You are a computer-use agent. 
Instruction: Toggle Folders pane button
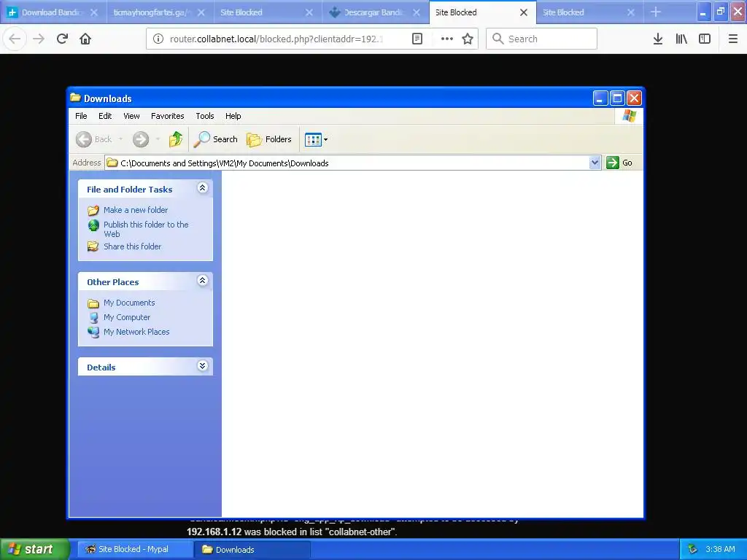[269, 139]
